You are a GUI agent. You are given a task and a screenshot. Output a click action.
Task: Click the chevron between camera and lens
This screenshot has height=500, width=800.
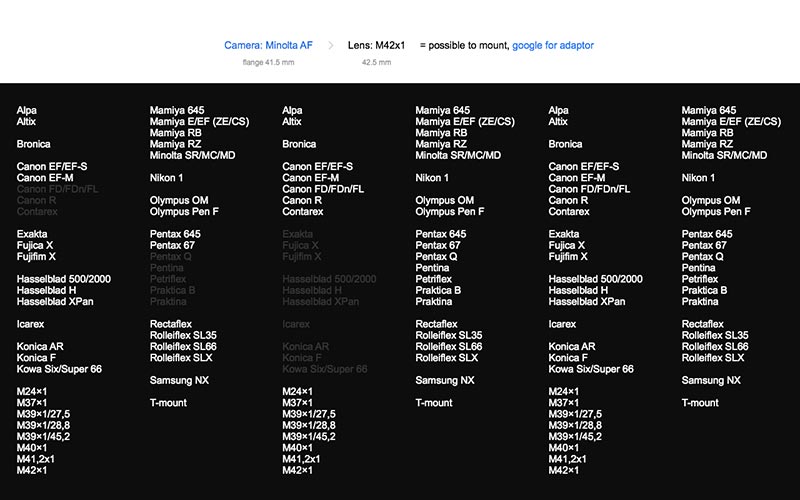[331, 45]
